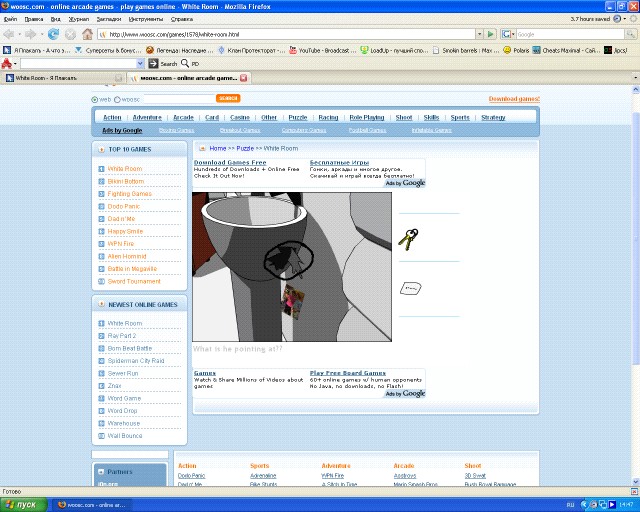Open the Polaris bookmark
The height and width of the screenshot is (512, 640).
(516, 51)
